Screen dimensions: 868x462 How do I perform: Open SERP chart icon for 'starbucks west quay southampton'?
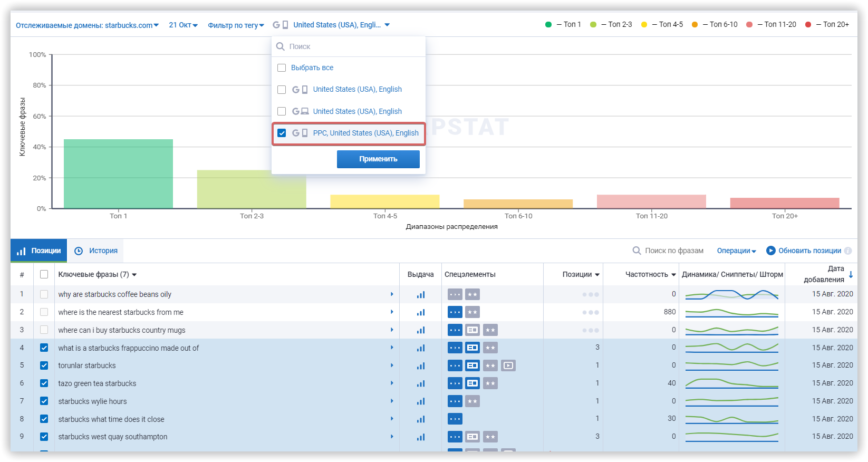pos(421,437)
